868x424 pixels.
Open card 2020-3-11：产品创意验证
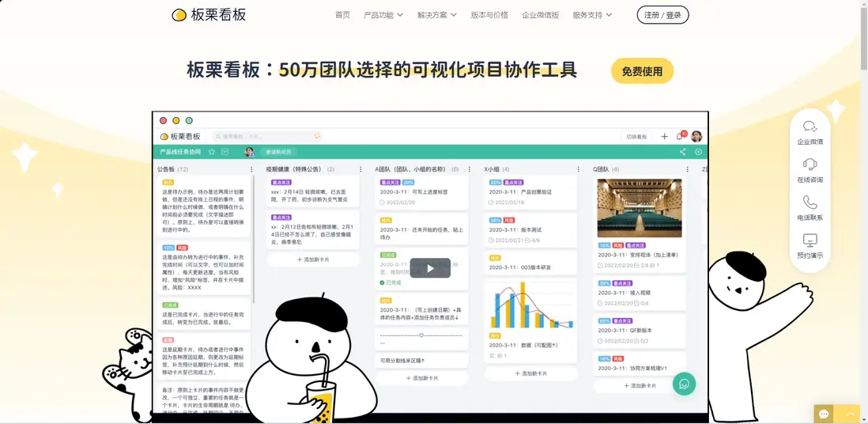tap(531, 191)
